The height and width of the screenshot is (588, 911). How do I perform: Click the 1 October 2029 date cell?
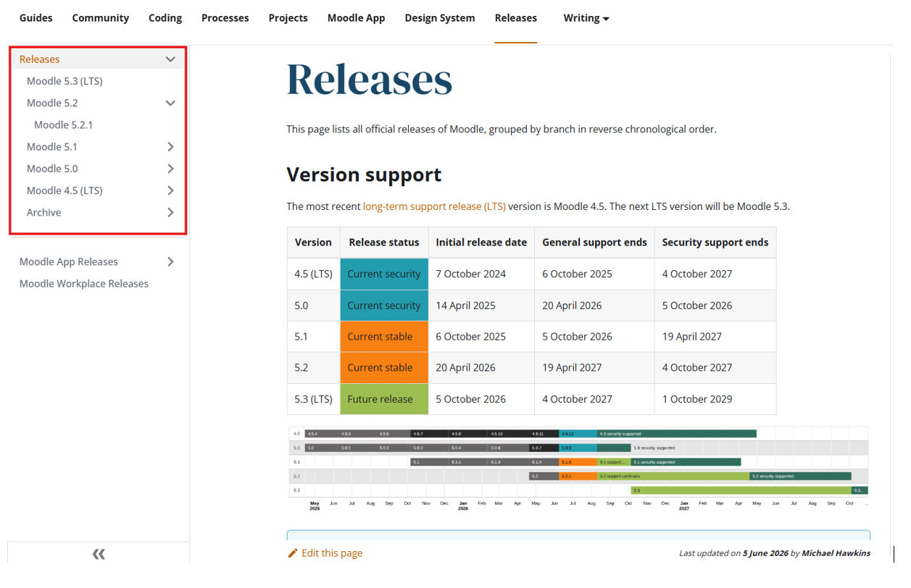point(715,399)
